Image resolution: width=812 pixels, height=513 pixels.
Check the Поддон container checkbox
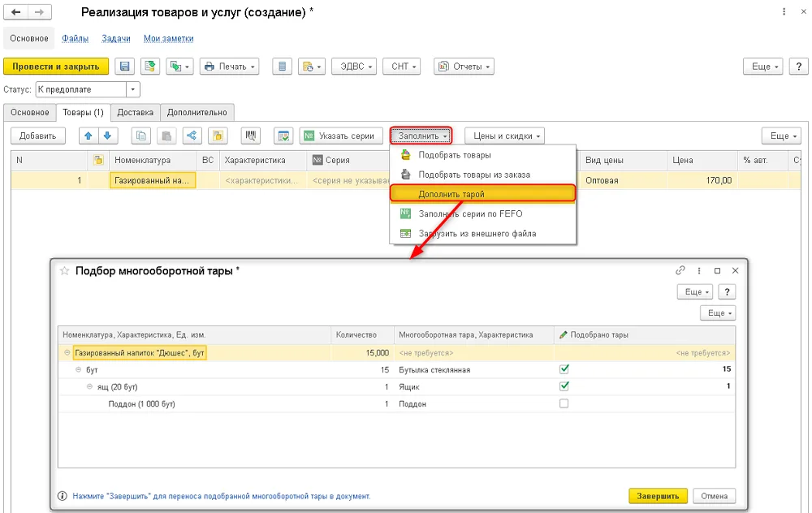(564, 403)
